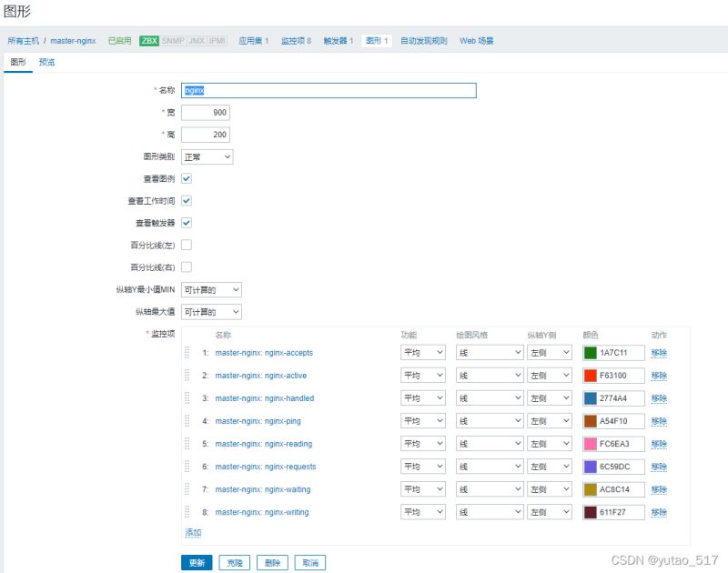Enable the 百分比线(左) checkbox
728x573 pixels.
[x=187, y=245]
